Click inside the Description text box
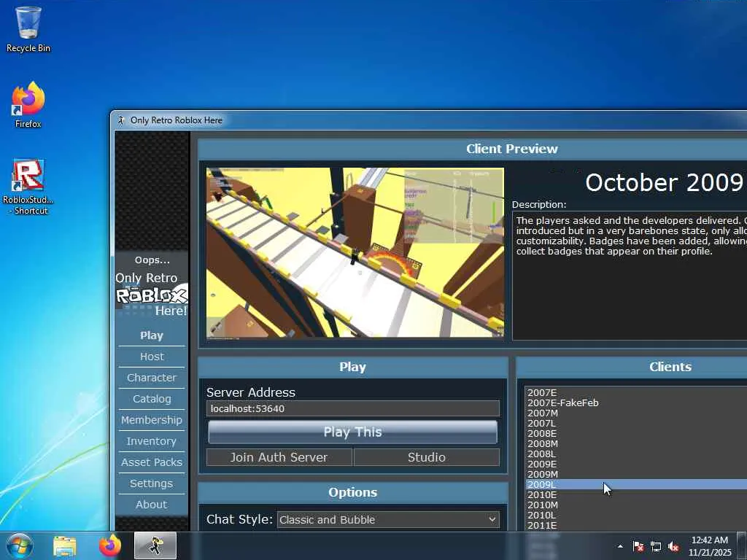747x560 pixels. 630,276
